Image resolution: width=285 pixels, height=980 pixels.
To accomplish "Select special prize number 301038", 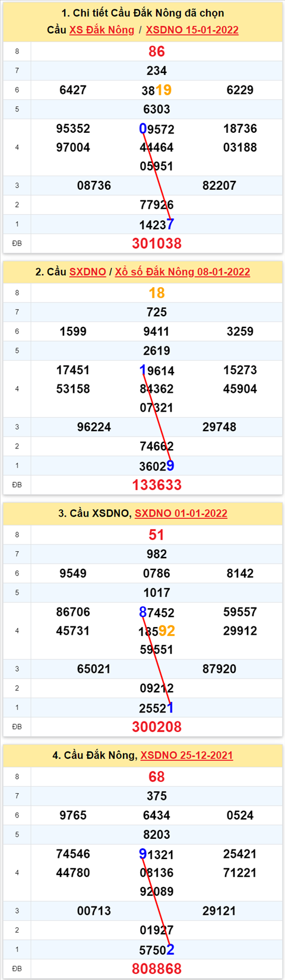I will (157, 243).
